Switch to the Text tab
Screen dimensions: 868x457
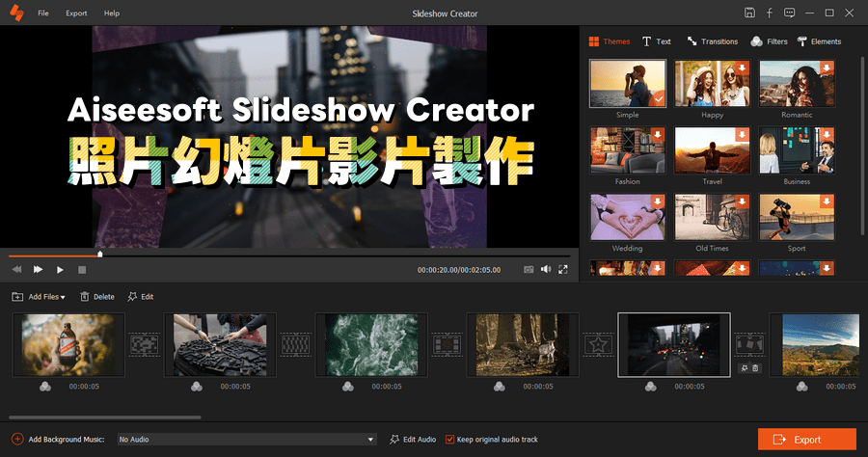click(657, 41)
